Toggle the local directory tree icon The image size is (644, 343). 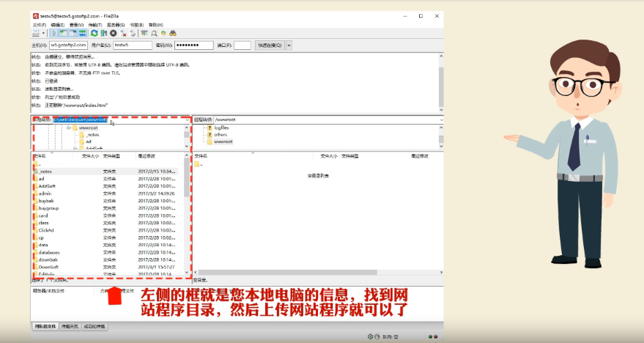coord(64,33)
